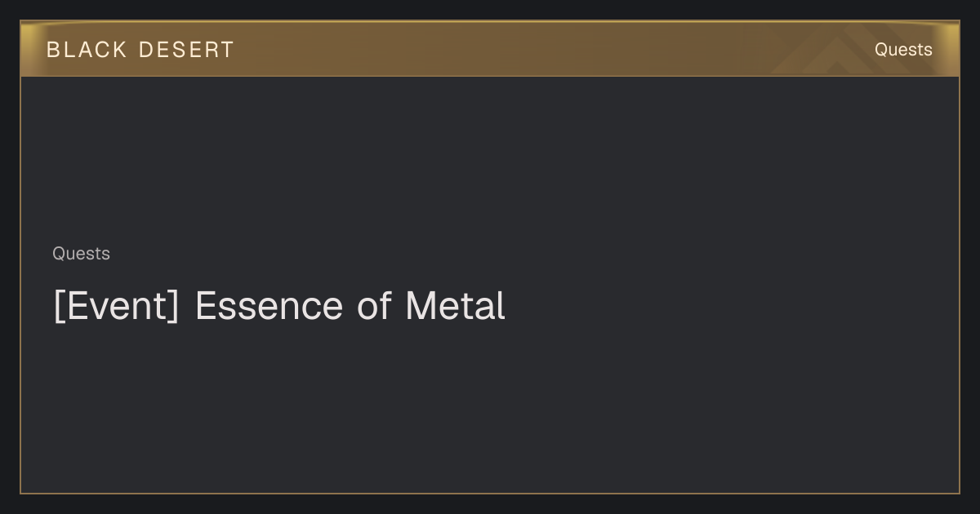This screenshot has height=514, width=980.
Task: Click the word DESERT in the logo
Action: [x=186, y=50]
